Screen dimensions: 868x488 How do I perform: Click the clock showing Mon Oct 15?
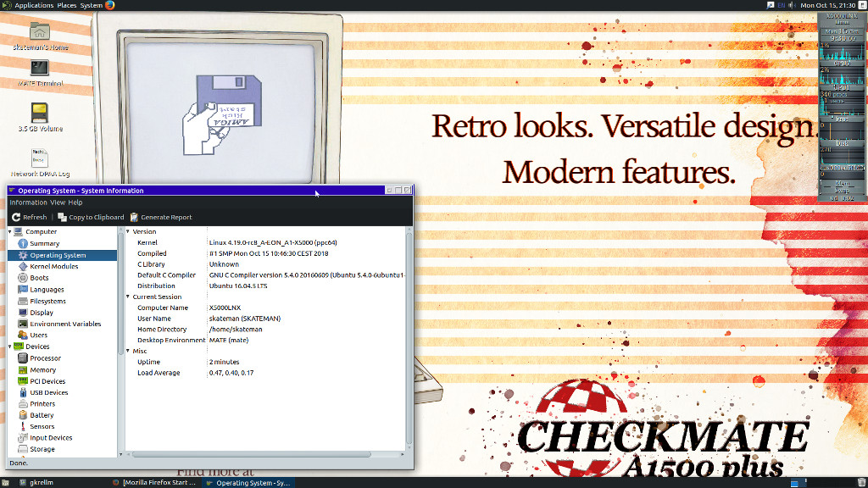[827, 5]
